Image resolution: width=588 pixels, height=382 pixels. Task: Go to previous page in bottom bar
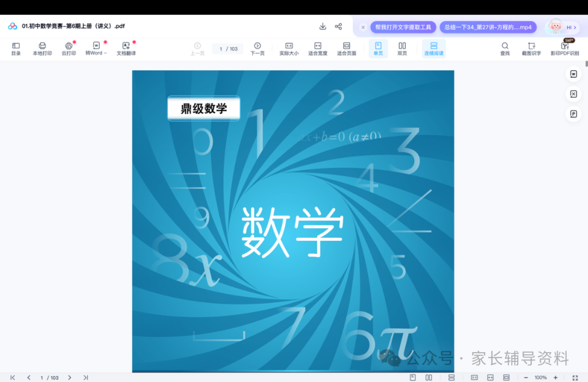pyautogui.click(x=29, y=378)
